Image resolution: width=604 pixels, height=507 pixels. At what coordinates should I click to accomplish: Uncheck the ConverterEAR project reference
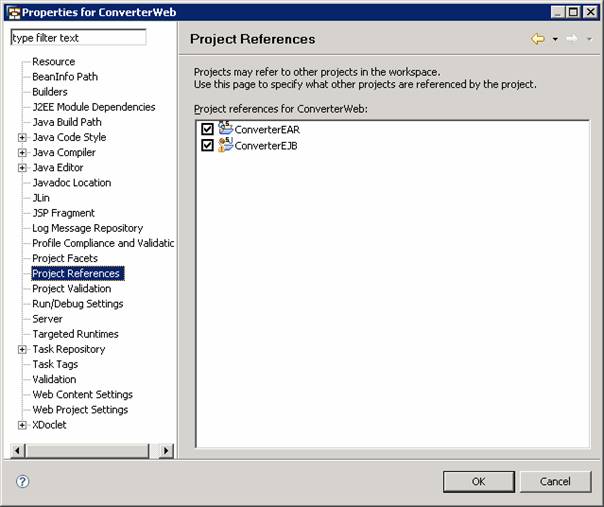tap(207, 129)
